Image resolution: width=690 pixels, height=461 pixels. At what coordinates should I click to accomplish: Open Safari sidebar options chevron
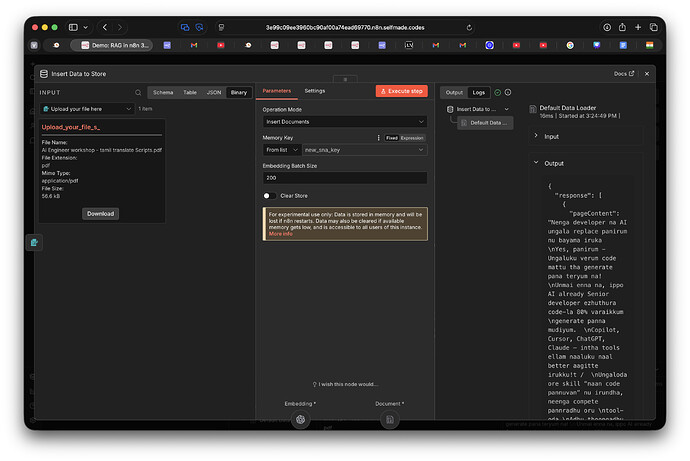(85, 27)
